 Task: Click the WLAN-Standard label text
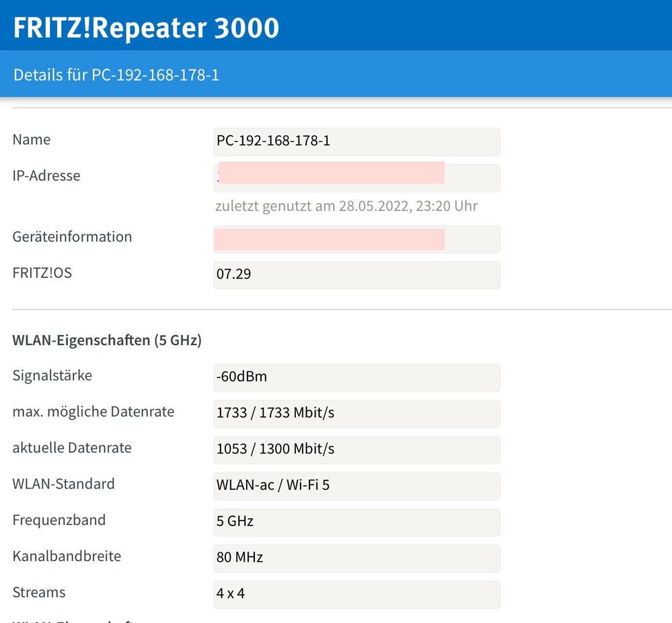63,484
